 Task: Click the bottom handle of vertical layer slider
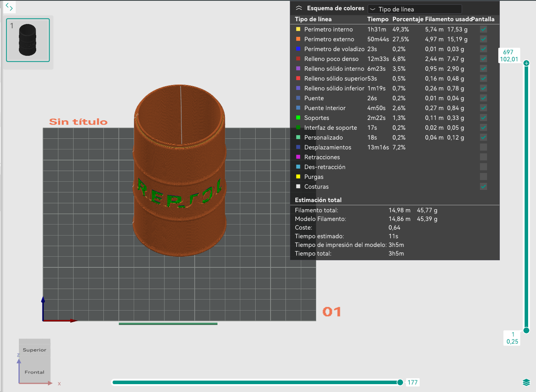tap(526, 330)
